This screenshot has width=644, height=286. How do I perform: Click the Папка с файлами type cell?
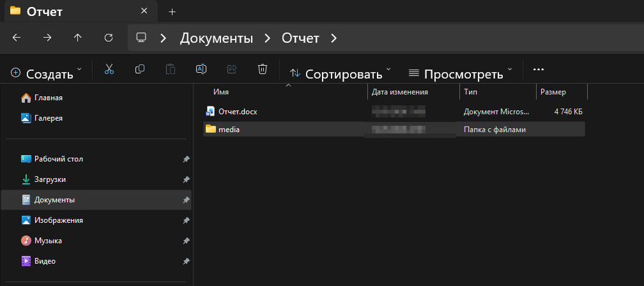494,129
